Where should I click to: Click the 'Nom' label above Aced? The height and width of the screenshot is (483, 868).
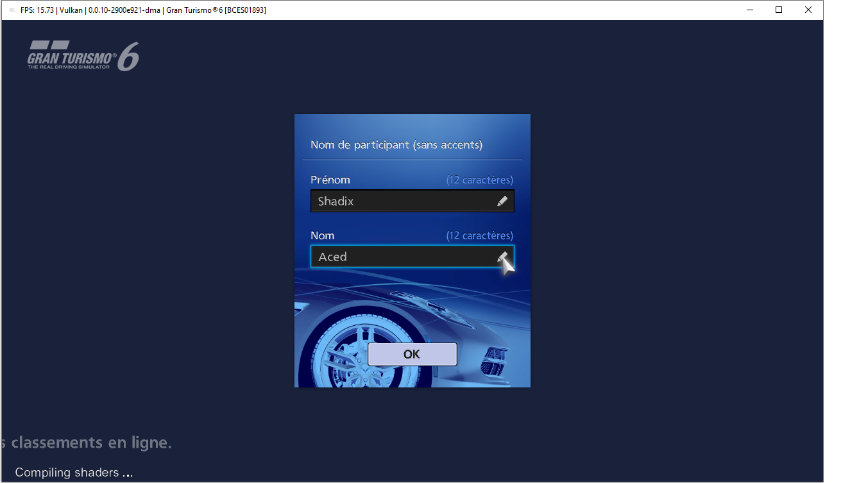pos(323,235)
